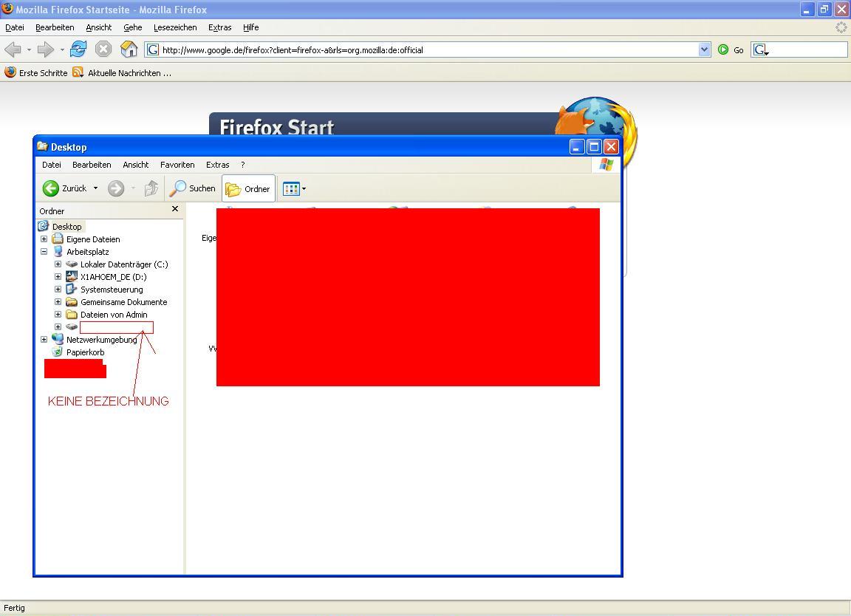This screenshot has height=616, width=851.
Task: Click Netzwerkumgebung network icon
Action: point(58,339)
